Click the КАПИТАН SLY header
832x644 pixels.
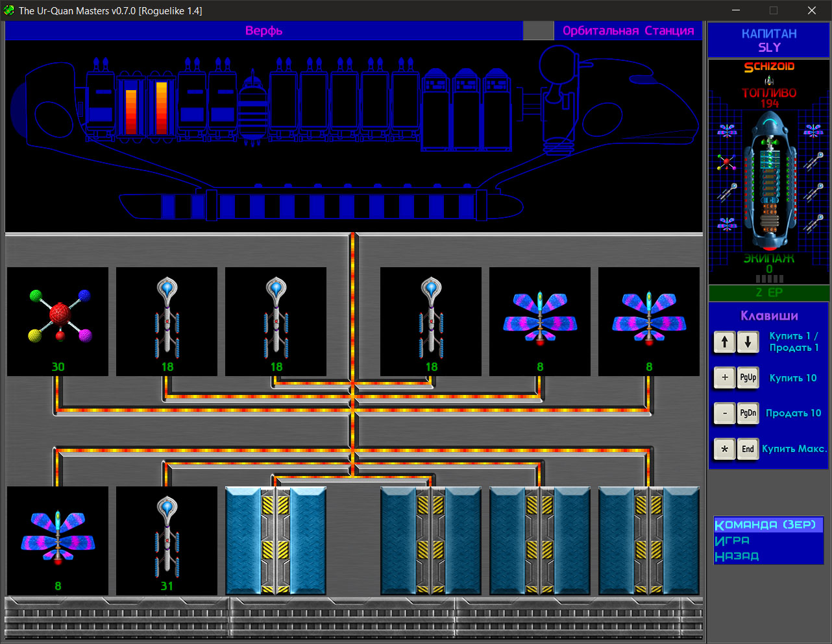pyautogui.click(x=769, y=40)
